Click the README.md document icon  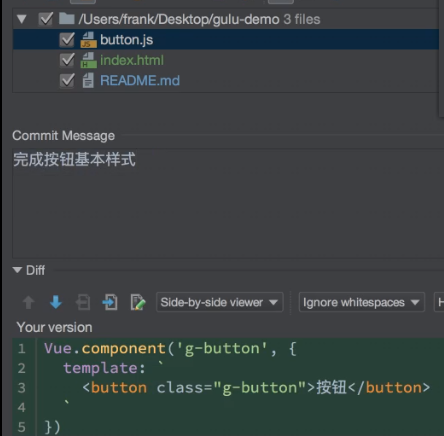coord(88,81)
